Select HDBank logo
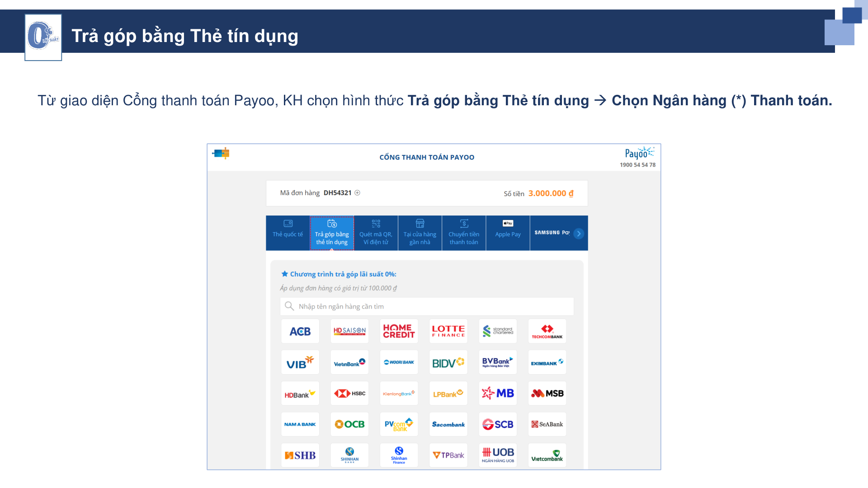Image resolution: width=868 pixels, height=488 pixels. coord(300,394)
